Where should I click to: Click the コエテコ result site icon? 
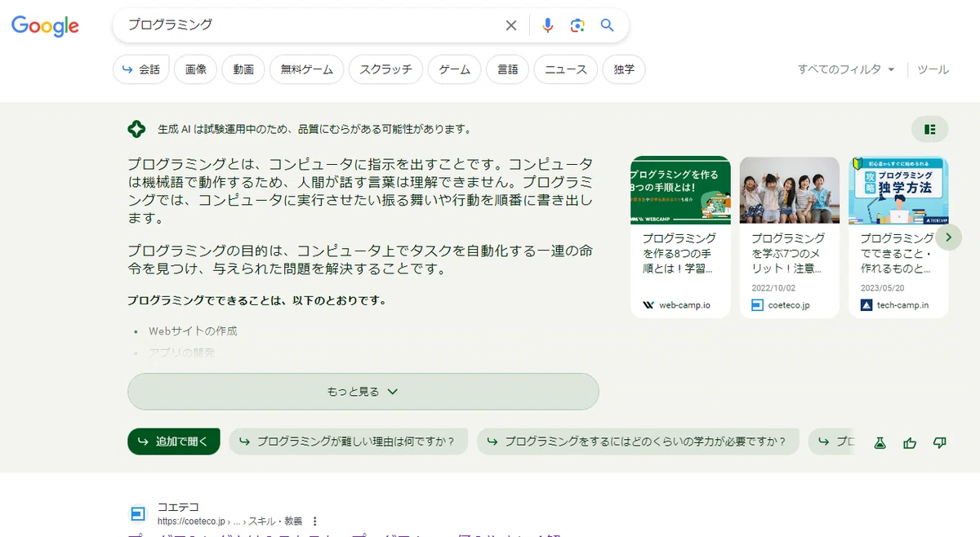(x=138, y=514)
